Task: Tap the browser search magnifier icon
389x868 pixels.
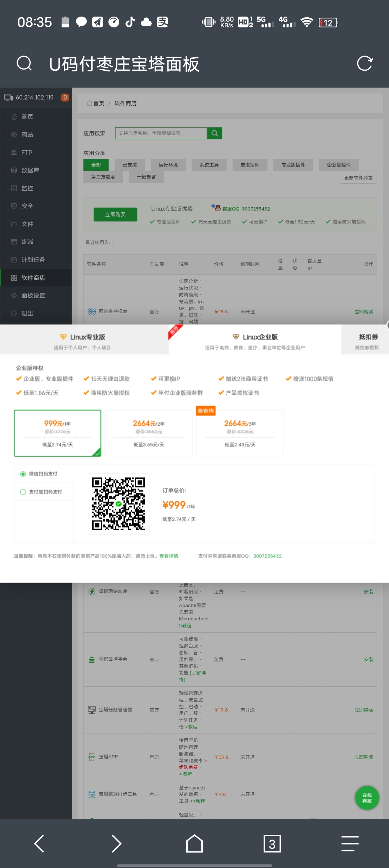Action: click(x=24, y=63)
